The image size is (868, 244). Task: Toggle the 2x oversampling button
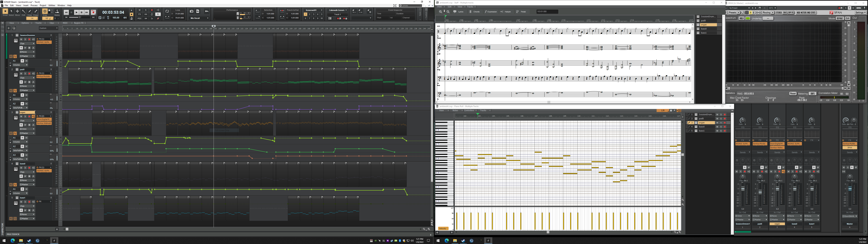pos(152,18)
